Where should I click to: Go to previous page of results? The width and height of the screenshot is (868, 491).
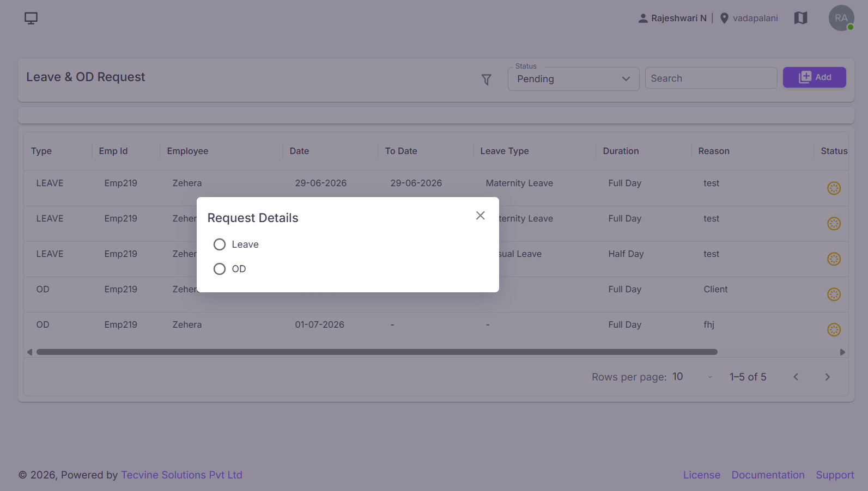[796, 377]
